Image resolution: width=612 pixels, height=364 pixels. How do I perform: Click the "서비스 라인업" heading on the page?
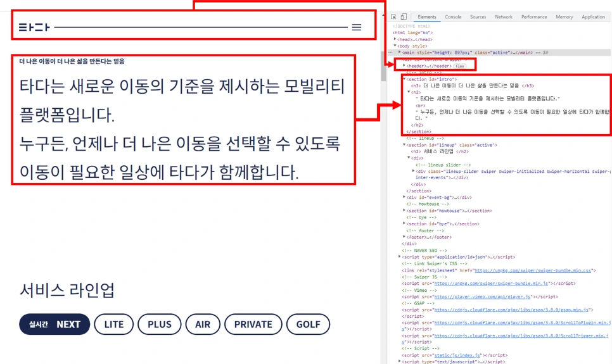point(67,291)
